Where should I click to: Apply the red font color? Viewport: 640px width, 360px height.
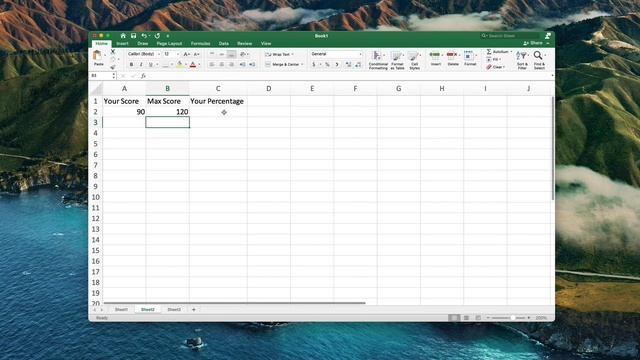pos(193,64)
